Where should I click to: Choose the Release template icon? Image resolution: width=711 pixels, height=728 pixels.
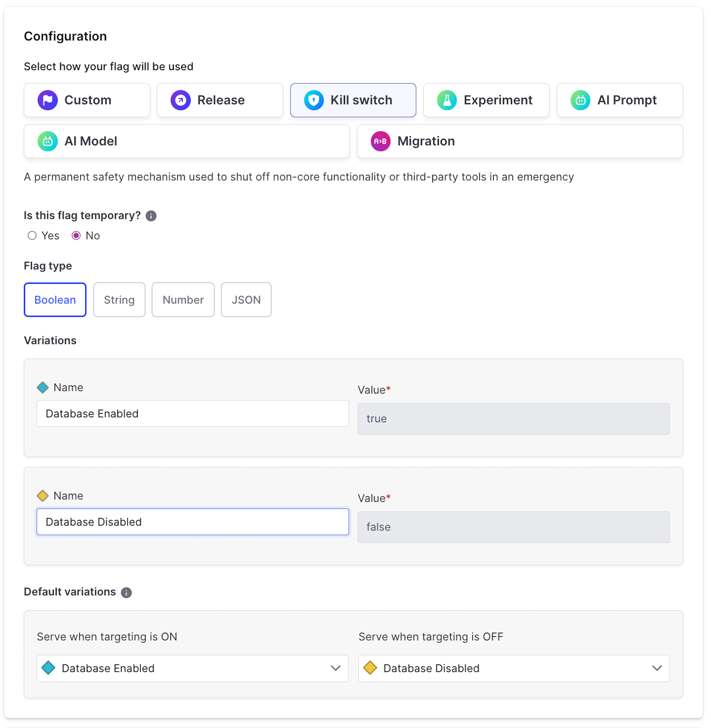(180, 100)
